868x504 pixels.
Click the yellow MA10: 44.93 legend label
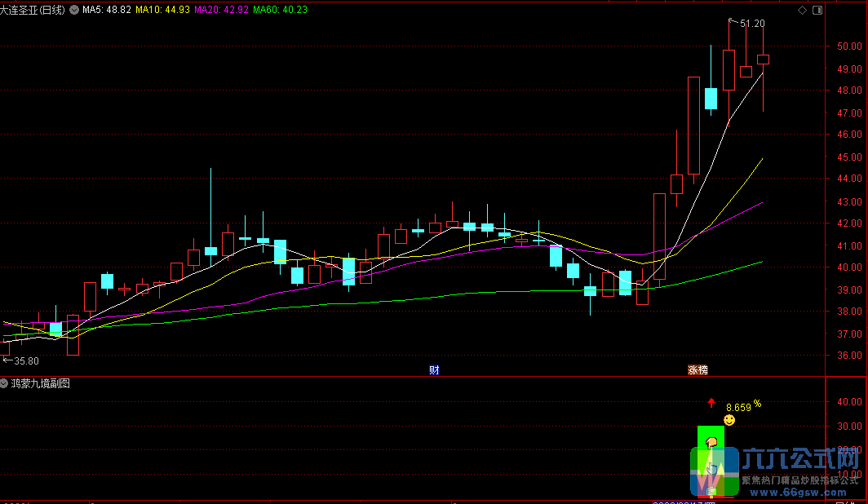[x=163, y=10]
